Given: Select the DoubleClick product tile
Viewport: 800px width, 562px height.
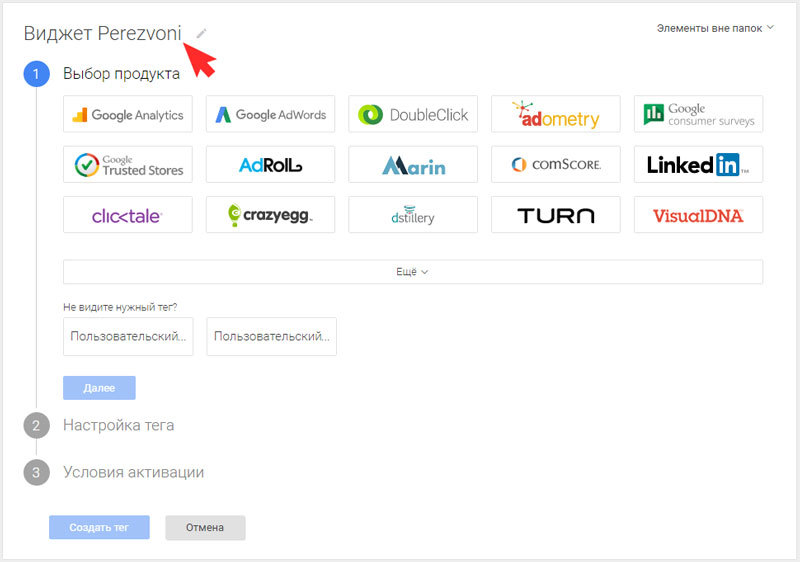Looking at the screenshot, I should click(x=413, y=114).
